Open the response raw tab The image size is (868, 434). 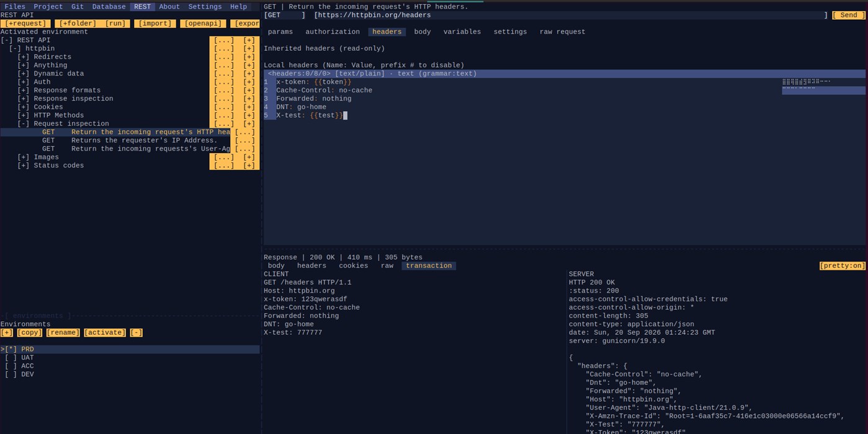tap(387, 266)
